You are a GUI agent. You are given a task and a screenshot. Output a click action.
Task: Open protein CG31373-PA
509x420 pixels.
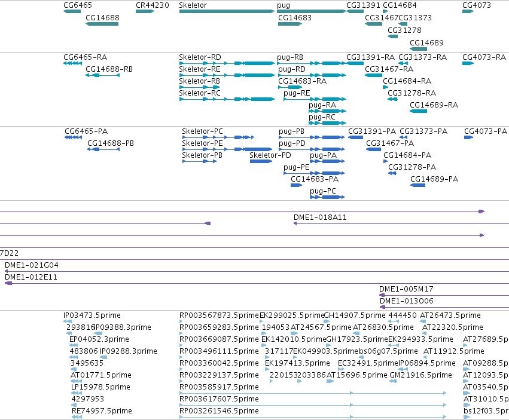tap(423, 131)
